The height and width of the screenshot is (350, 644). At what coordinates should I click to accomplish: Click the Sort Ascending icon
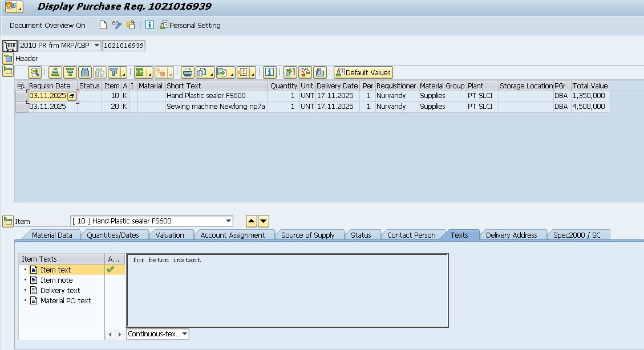(55, 72)
